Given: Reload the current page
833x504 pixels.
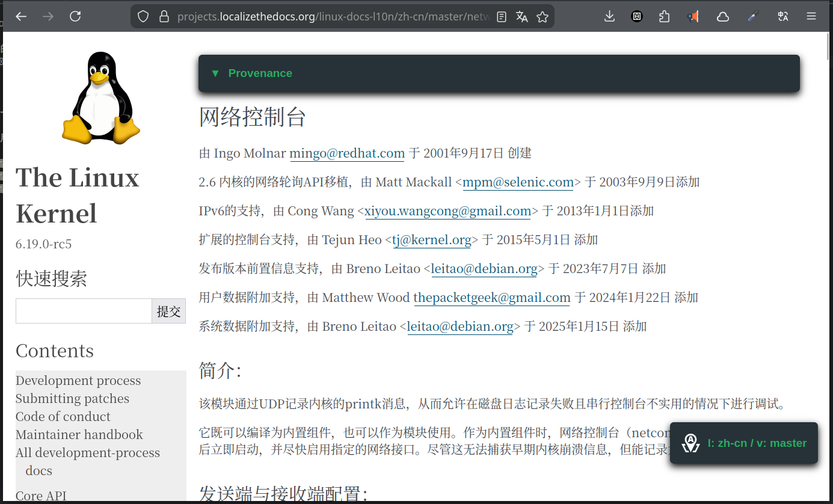Looking at the screenshot, I should 75,16.
